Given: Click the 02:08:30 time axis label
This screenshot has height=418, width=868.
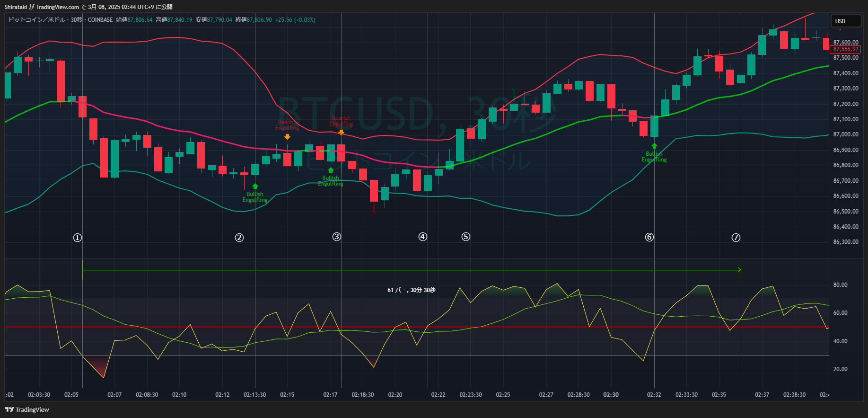Looking at the screenshot, I should (x=147, y=395).
